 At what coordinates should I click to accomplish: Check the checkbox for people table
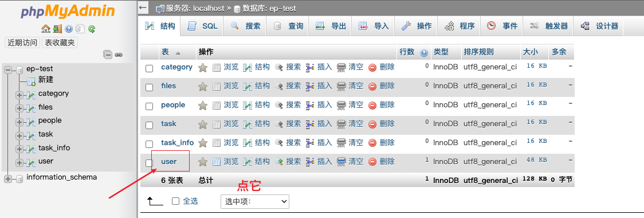click(x=150, y=106)
